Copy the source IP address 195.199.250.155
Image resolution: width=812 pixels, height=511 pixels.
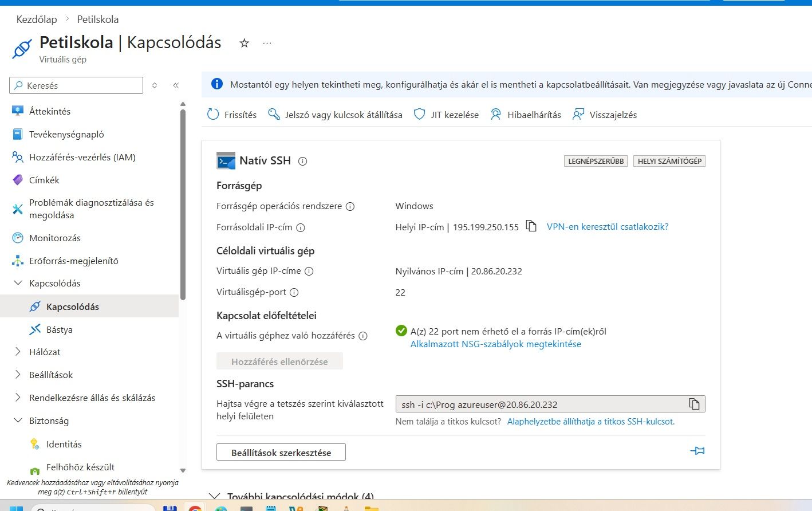tap(531, 226)
